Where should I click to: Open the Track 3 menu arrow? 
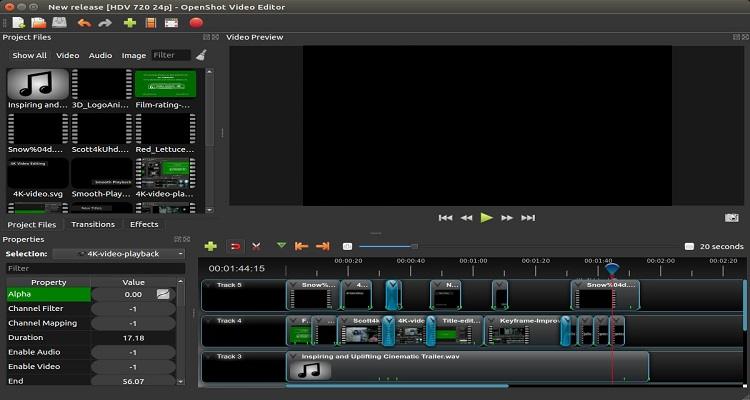pyautogui.click(x=209, y=356)
